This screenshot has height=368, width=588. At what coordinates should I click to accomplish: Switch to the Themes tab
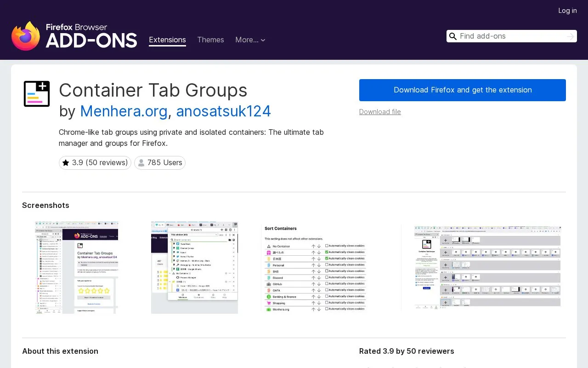210,40
